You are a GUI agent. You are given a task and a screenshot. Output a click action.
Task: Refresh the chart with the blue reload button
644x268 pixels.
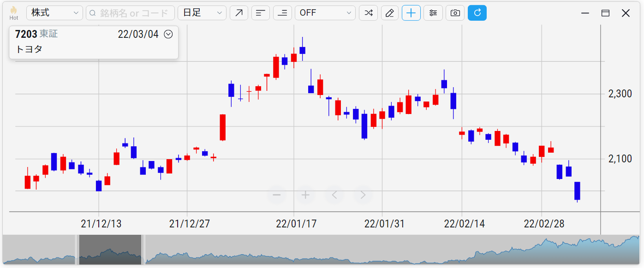pyautogui.click(x=477, y=13)
